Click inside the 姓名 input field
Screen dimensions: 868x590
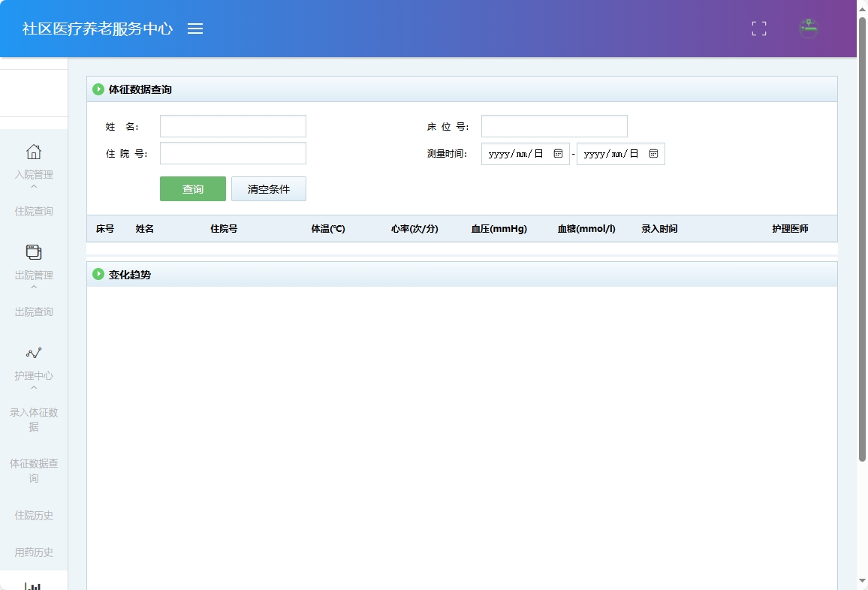coord(233,125)
